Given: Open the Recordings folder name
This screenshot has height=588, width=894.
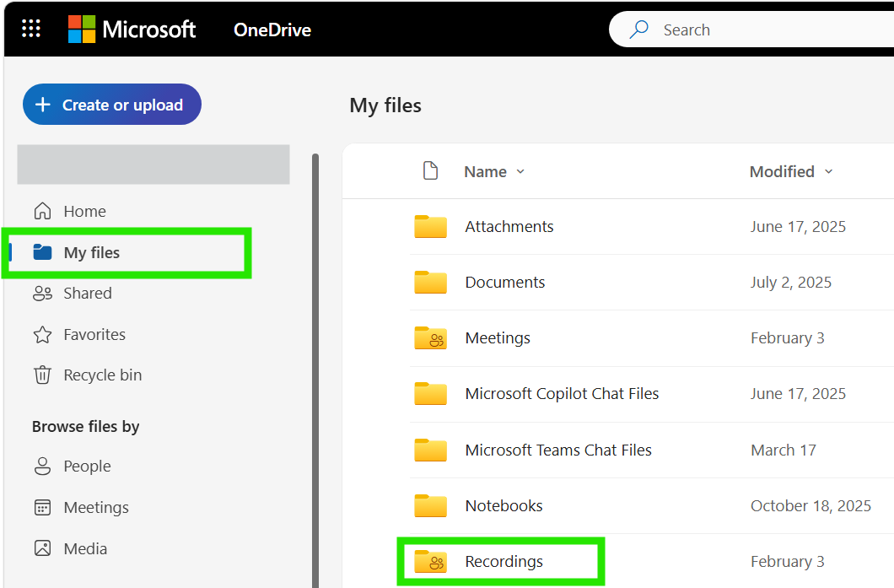Looking at the screenshot, I should 504,562.
